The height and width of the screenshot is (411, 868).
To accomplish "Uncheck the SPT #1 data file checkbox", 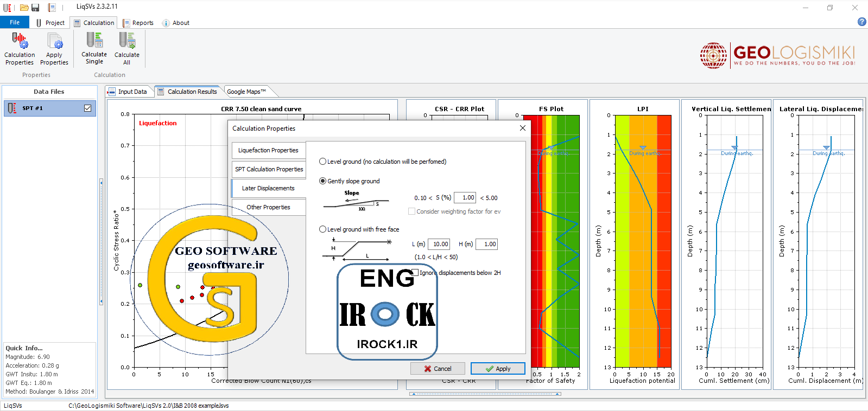I will click(88, 108).
